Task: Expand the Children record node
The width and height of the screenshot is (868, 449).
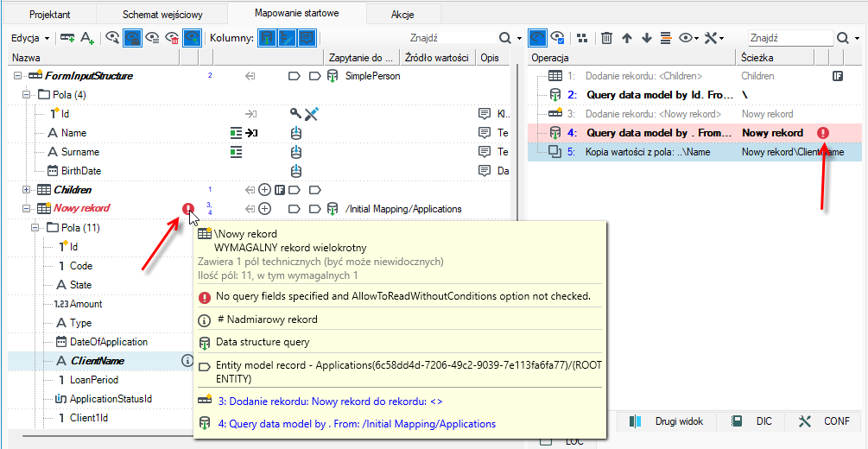Action: 25,190
